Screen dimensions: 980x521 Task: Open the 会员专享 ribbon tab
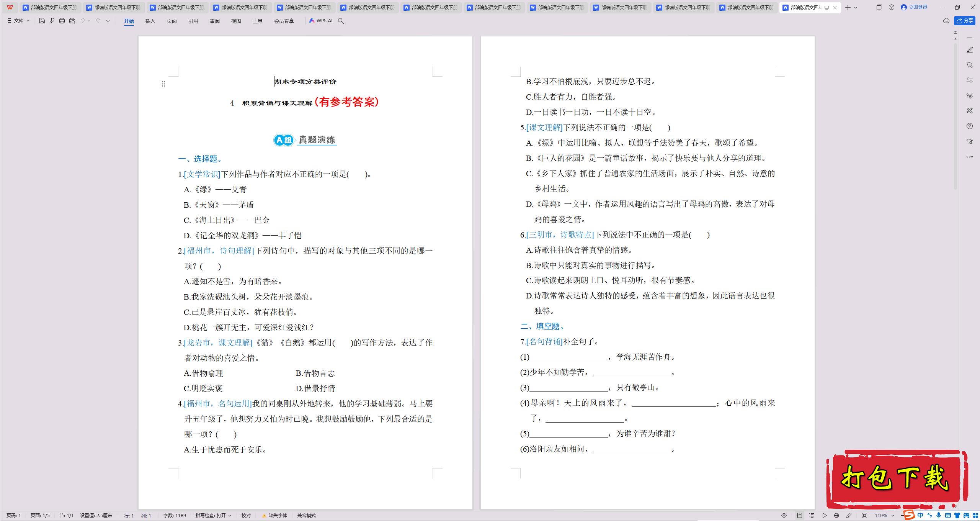point(284,21)
